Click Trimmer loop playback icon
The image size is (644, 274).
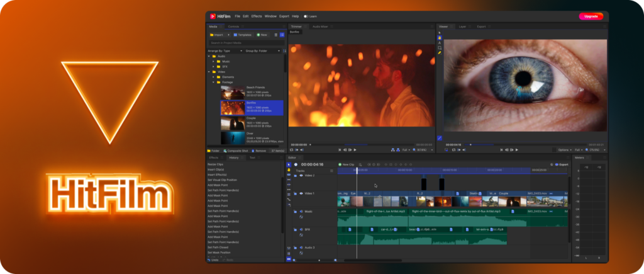[x=292, y=150]
